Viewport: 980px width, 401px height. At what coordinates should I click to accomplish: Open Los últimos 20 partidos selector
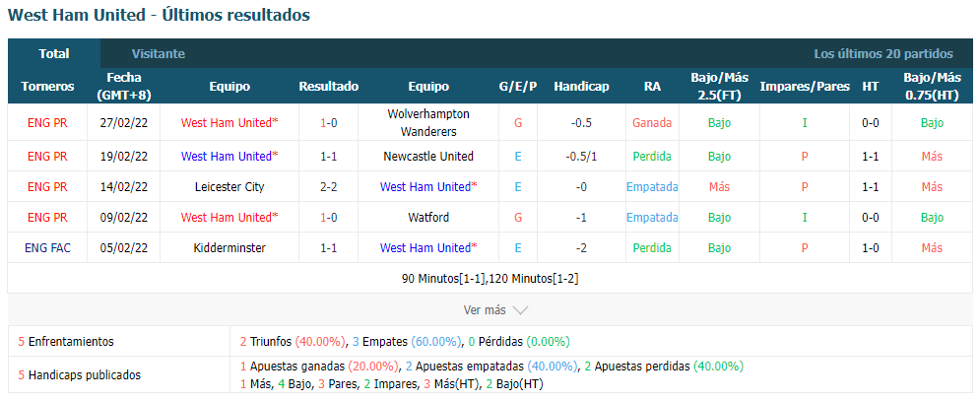click(883, 54)
